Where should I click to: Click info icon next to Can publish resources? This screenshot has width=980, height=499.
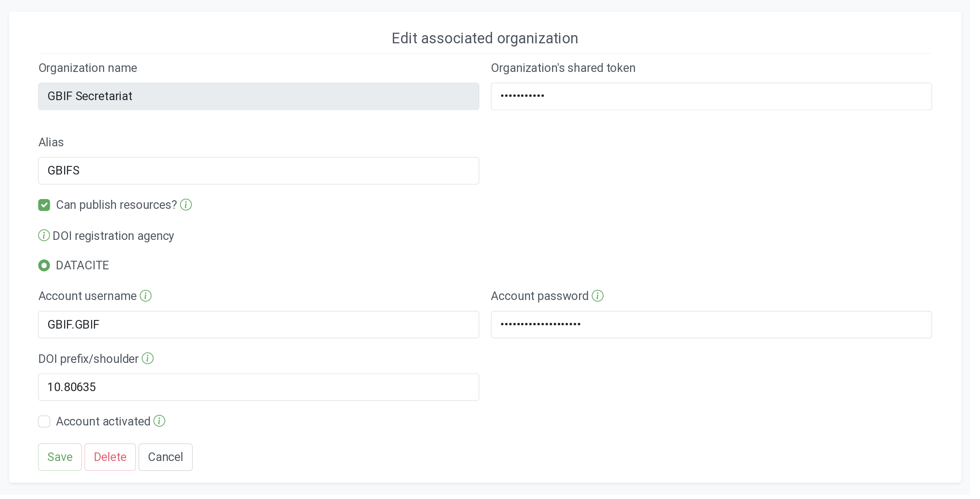[186, 205]
